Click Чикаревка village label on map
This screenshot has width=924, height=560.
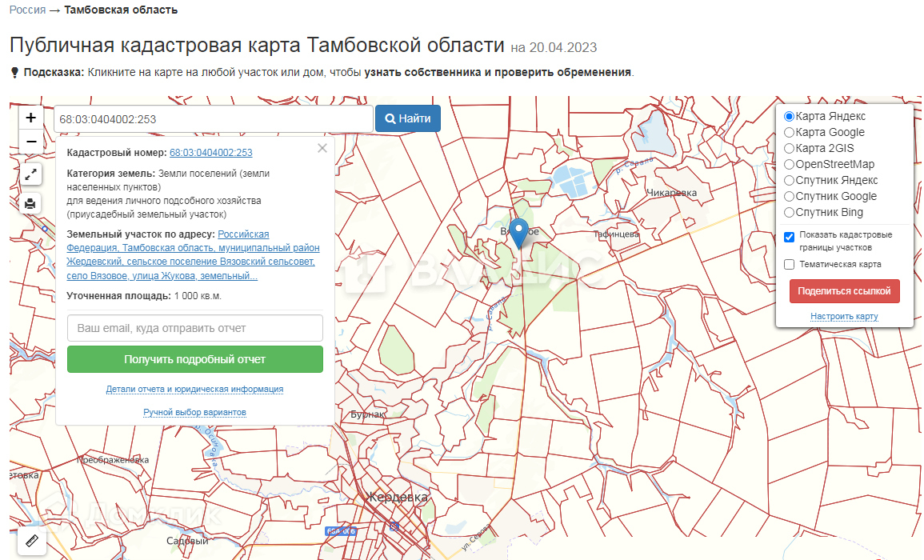pos(672,193)
